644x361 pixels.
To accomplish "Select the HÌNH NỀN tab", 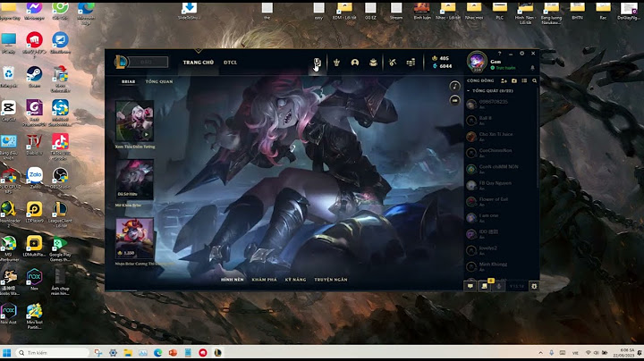I will [232, 280].
